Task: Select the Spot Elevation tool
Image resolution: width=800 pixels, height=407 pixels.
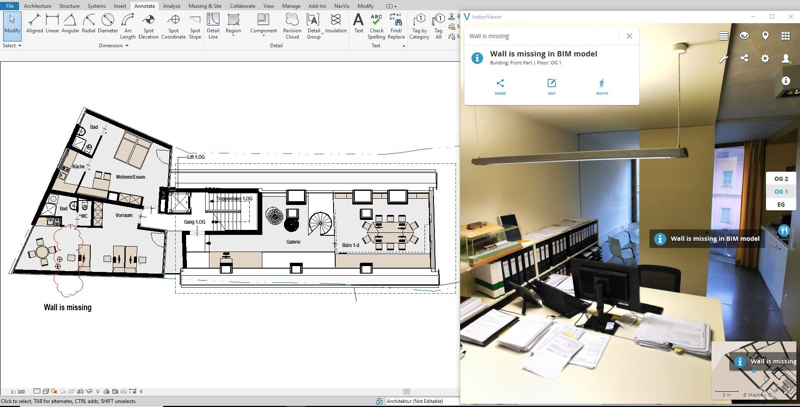Action: click(148, 27)
